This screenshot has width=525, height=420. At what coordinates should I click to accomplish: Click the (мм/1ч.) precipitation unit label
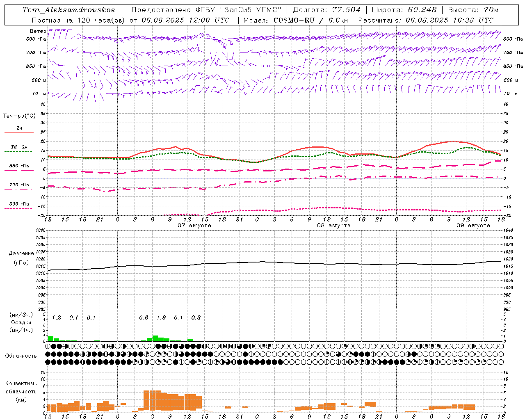point(21,330)
